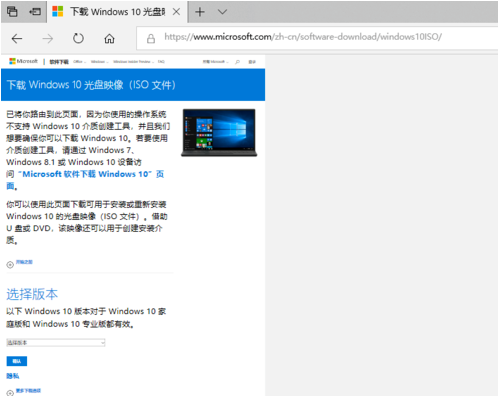Image resolution: width=498 pixels, height=396 pixels.
Task: Click the Microsoft logo in page header
Action: (x=23, y=61)
